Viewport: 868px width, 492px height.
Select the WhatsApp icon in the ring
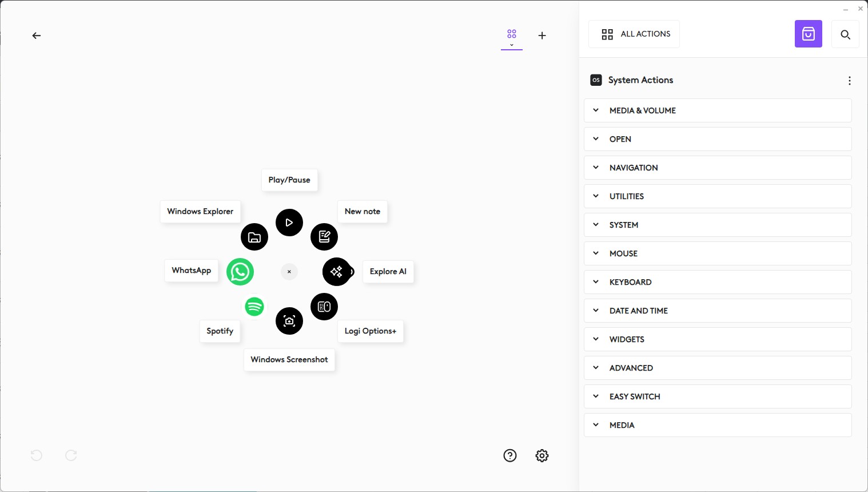[240, 272]
